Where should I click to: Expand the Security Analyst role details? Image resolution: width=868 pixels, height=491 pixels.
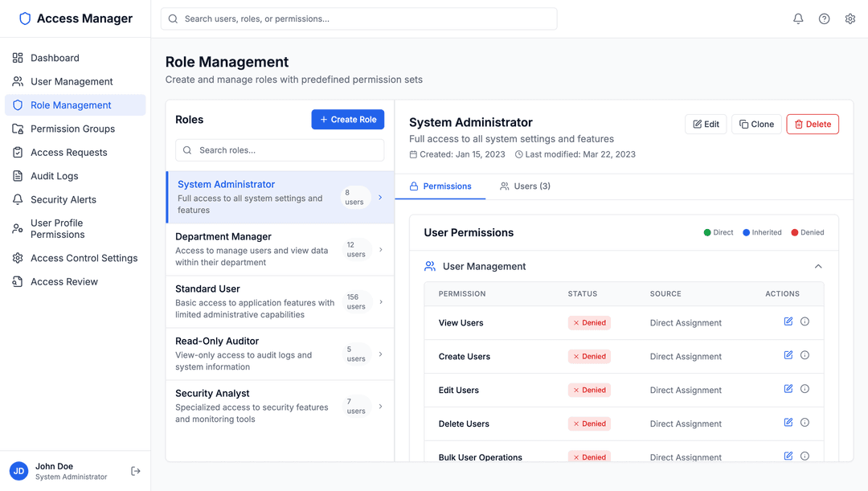(x=380, y=406)
